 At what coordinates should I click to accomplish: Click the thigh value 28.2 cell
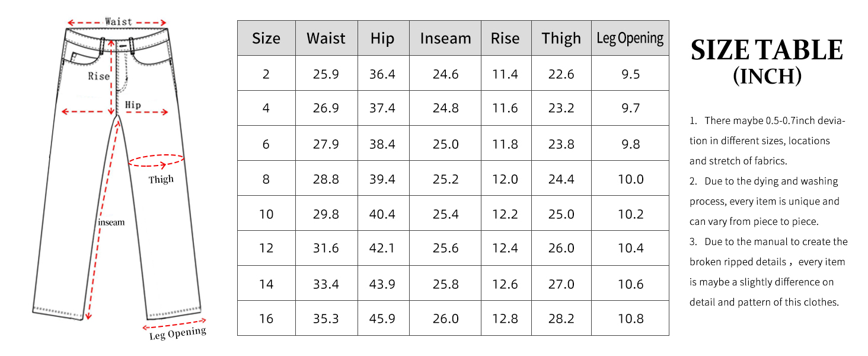561,319
